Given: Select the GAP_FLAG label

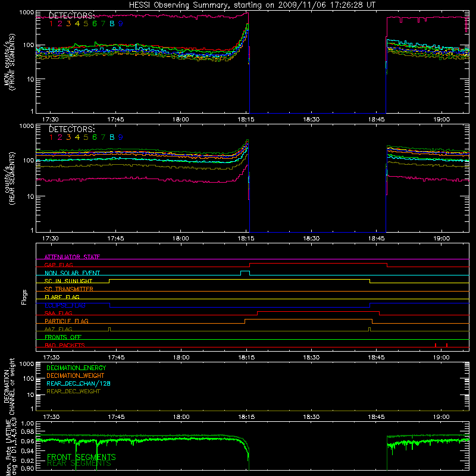Looking at the screenshot, I should (58, 265).
